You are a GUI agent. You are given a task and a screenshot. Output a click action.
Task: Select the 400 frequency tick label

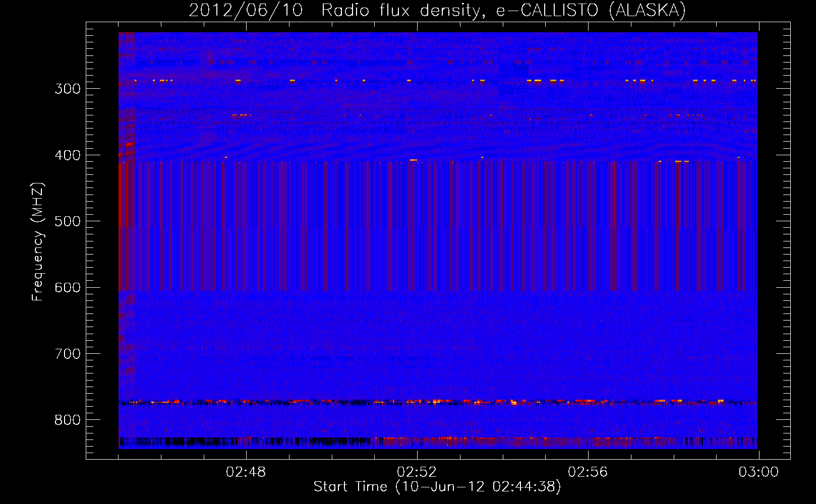pyautogui.click(x=68, y=155)
